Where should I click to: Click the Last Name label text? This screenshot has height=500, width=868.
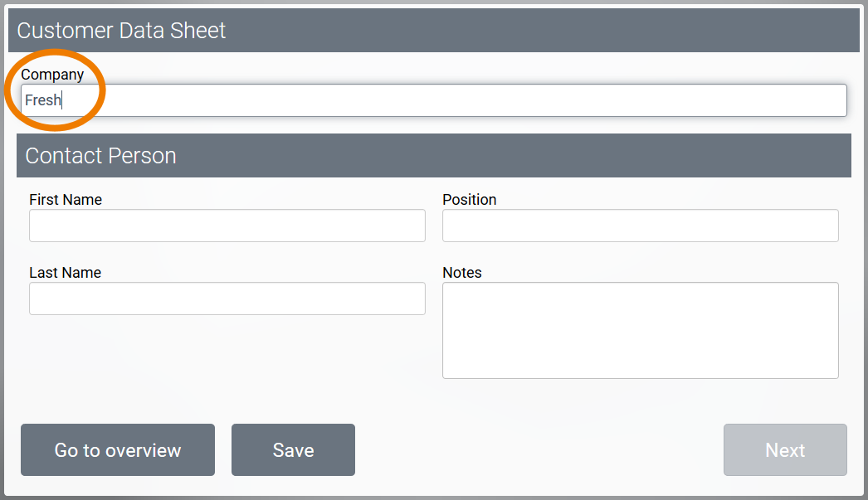pyautogui.click(x=65, y=273)
